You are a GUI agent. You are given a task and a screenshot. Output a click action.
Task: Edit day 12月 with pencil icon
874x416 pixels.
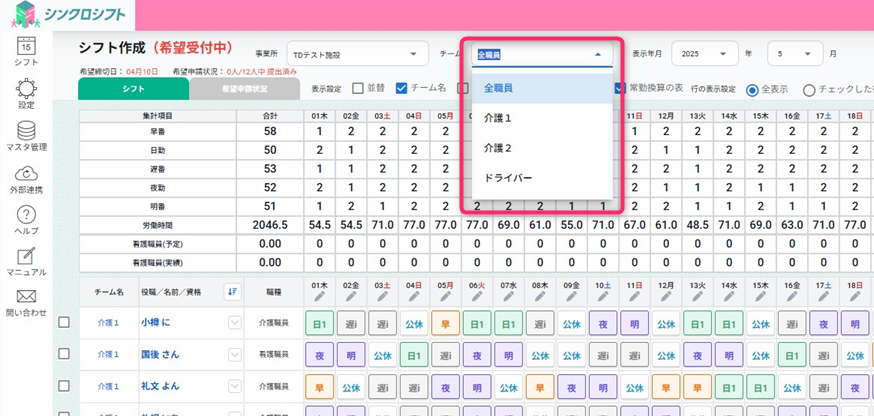coord(666,296)
